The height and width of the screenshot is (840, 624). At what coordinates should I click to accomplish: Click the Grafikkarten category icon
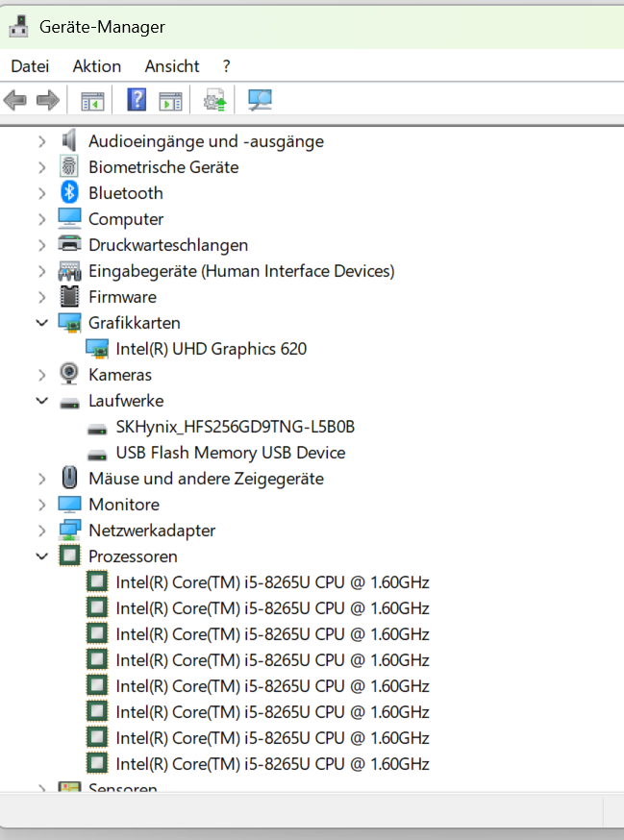pyautogui.click(x=69, y=323)
